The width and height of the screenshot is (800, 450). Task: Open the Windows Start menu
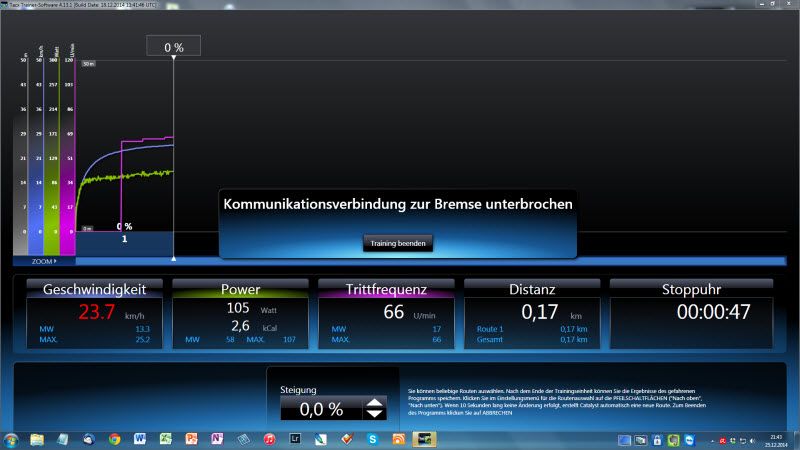point(11,440)
